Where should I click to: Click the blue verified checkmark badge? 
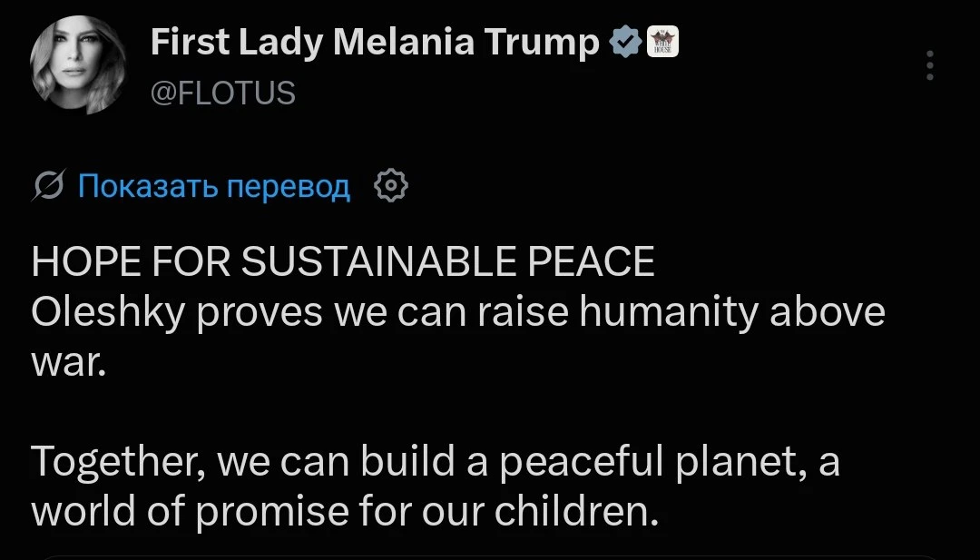click(625, 43)
